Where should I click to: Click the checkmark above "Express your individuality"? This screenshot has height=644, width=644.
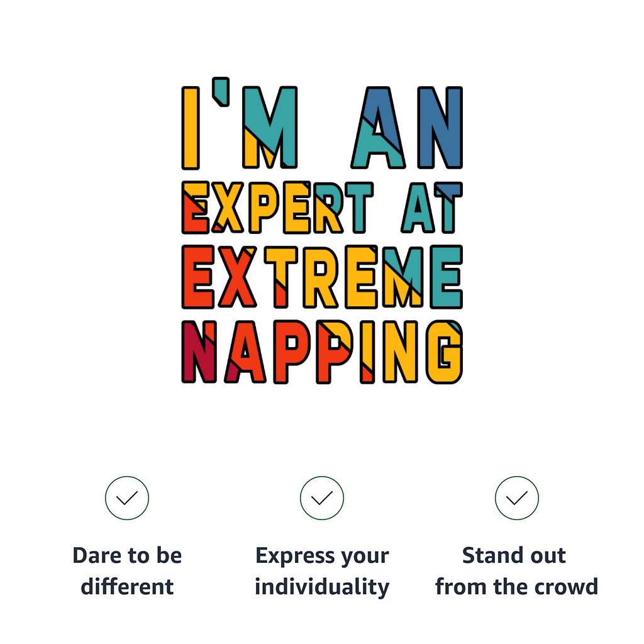click(x=322, y=498)
